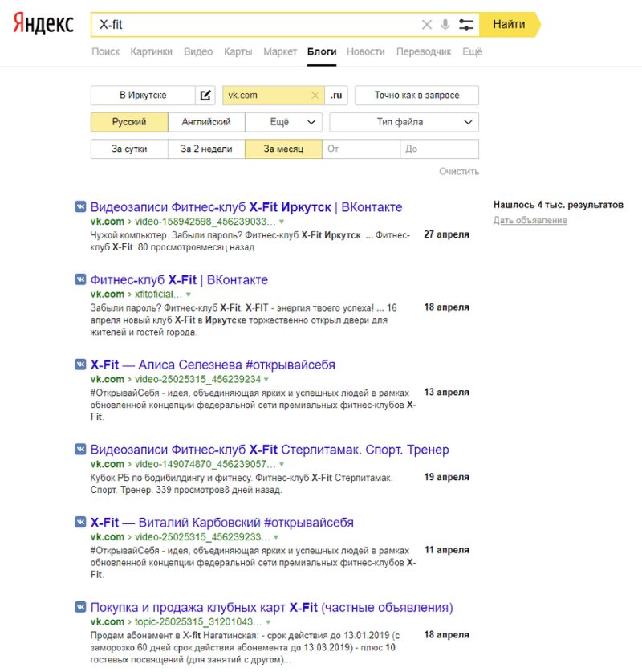Toggle the Русский language filter
Image resolution: width=642 pixels, height=672 pixels.
coord(129,122)
